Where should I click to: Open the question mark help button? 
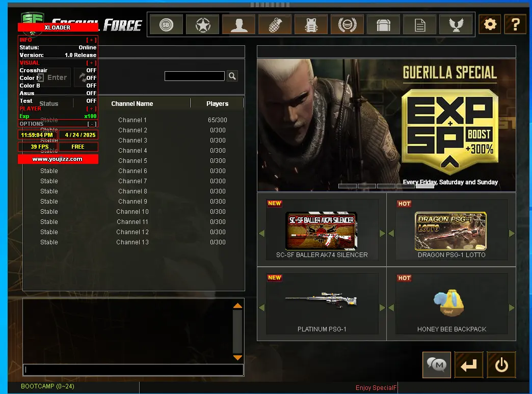click(515, 24)
